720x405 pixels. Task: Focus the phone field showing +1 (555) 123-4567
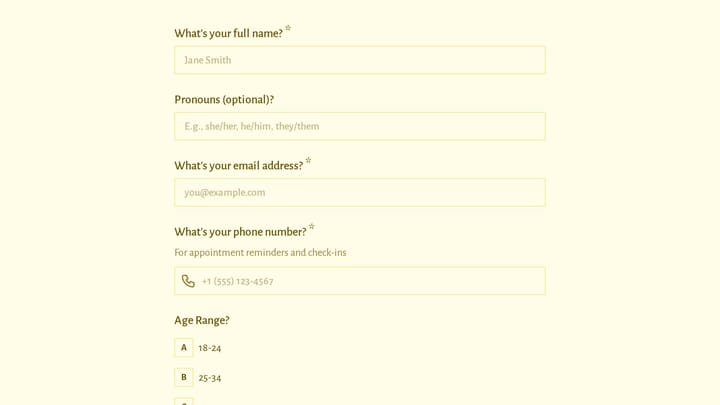tap(360, 281)
